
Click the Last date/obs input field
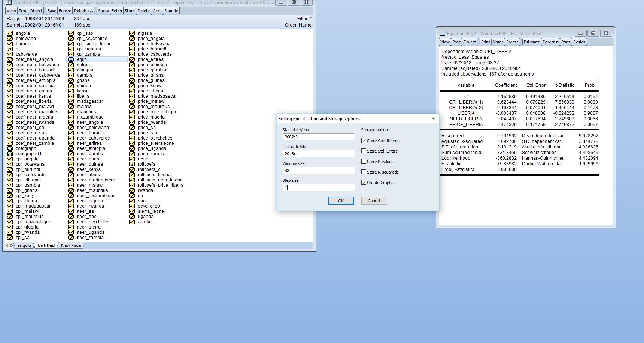coord(318,154)
